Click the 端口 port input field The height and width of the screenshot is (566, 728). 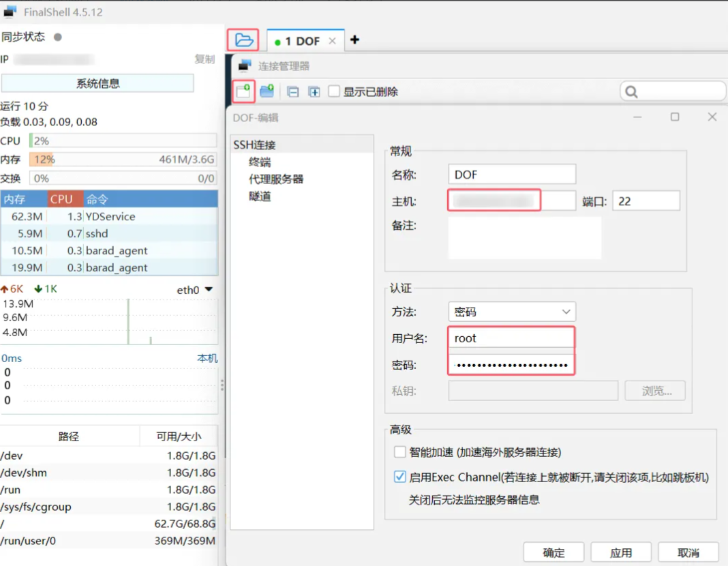click(x=646, y=200)
